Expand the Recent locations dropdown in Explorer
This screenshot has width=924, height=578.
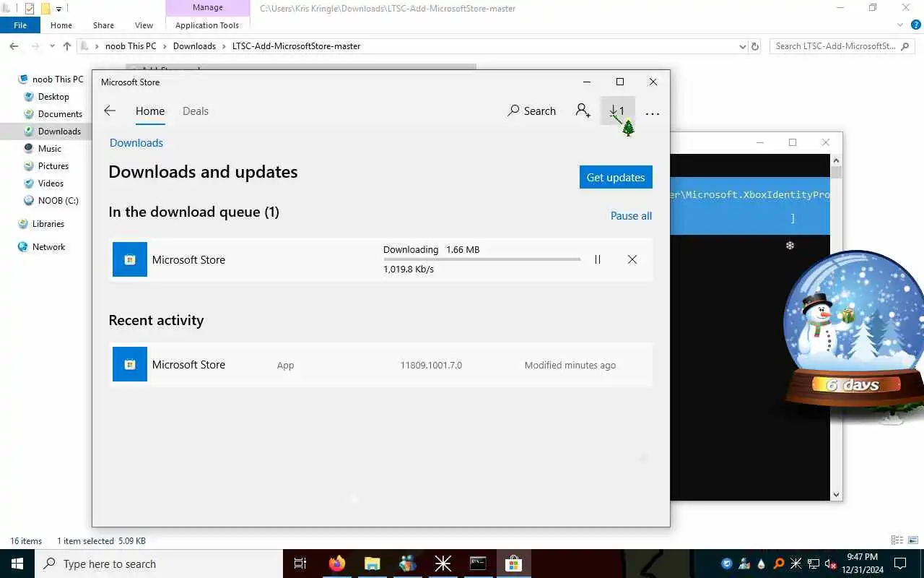pos(52,46)
